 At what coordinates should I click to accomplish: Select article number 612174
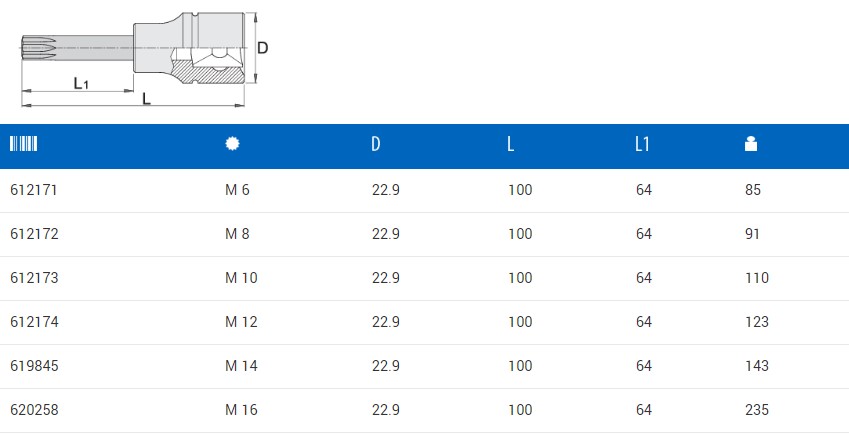pyautogui.click(x=34, y=322)
